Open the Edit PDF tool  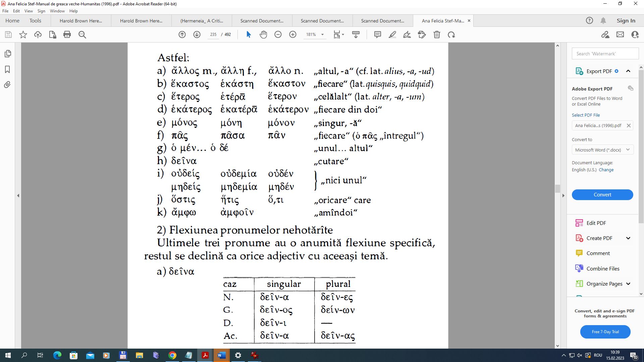pos(596,223)
